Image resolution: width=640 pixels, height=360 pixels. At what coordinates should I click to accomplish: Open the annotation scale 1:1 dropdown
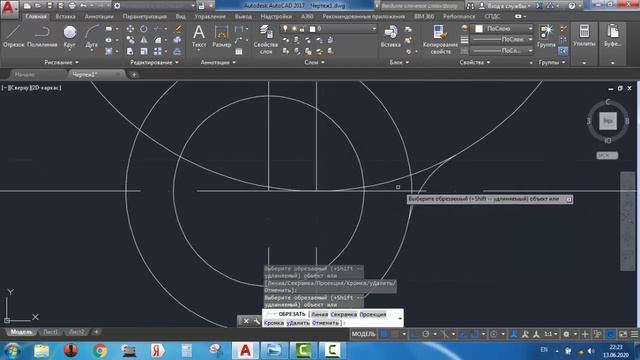pyautogui.click(x=551, y=334)
